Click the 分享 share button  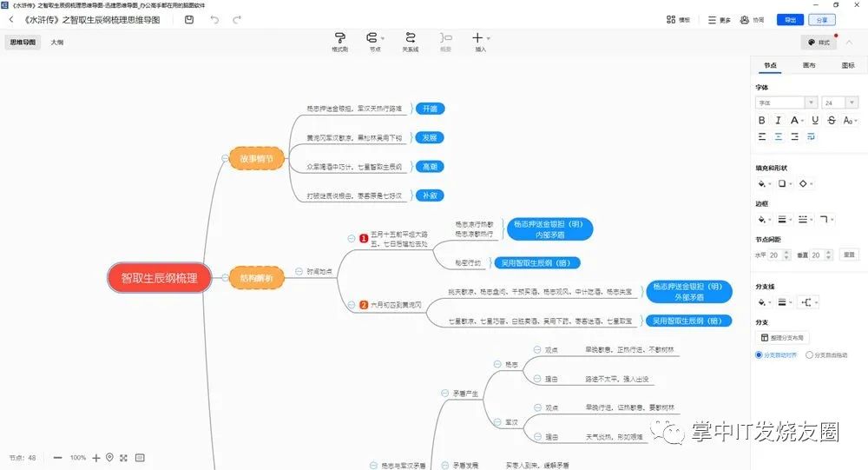(822, 20)
